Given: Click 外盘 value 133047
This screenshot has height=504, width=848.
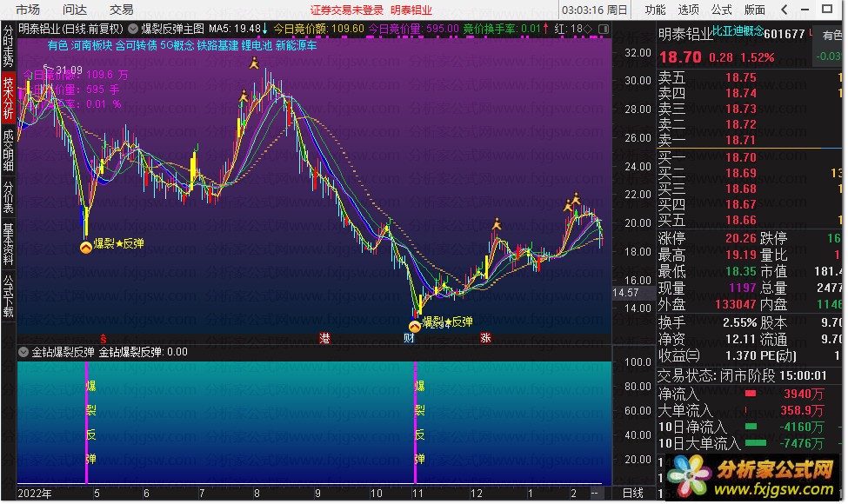Looking at the screenshot, I should point(736,305).
